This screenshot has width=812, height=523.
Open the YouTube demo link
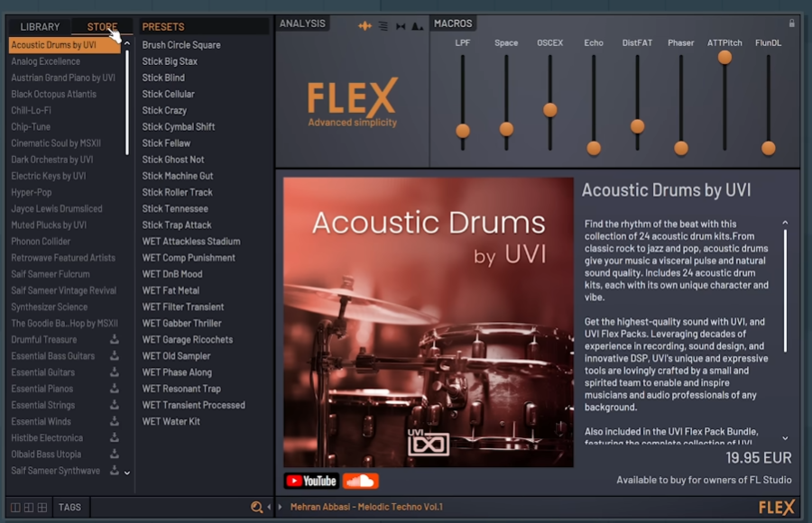tap(312, 481)
